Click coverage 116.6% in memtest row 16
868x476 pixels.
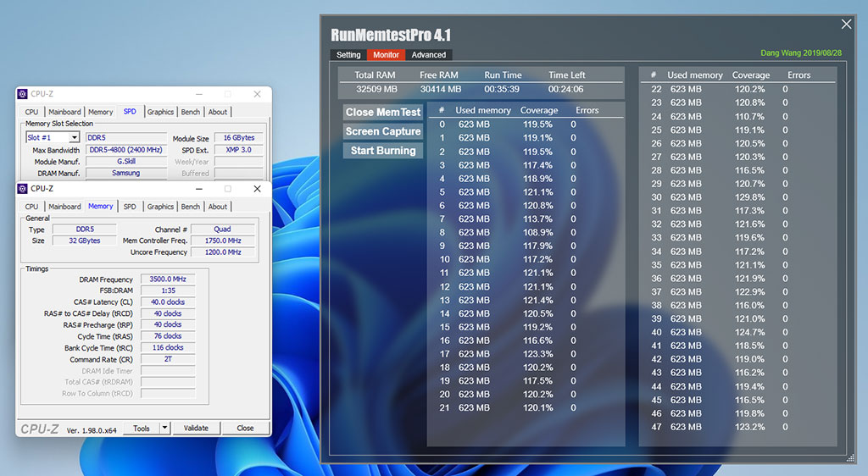coord(537,340)
